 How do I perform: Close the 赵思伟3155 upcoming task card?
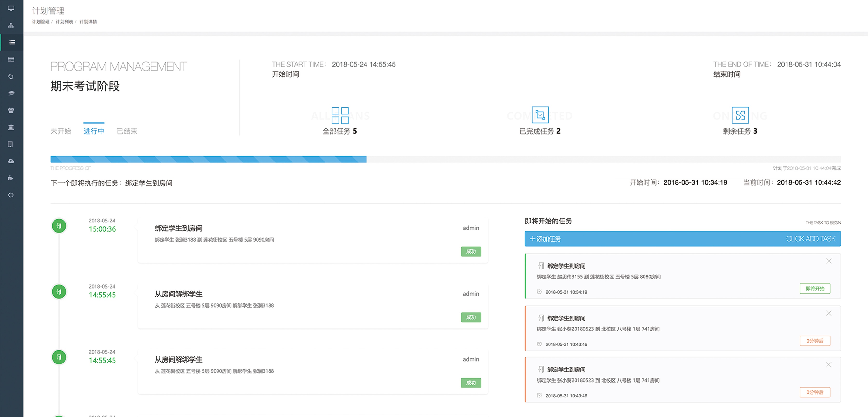tap(828, 261)
